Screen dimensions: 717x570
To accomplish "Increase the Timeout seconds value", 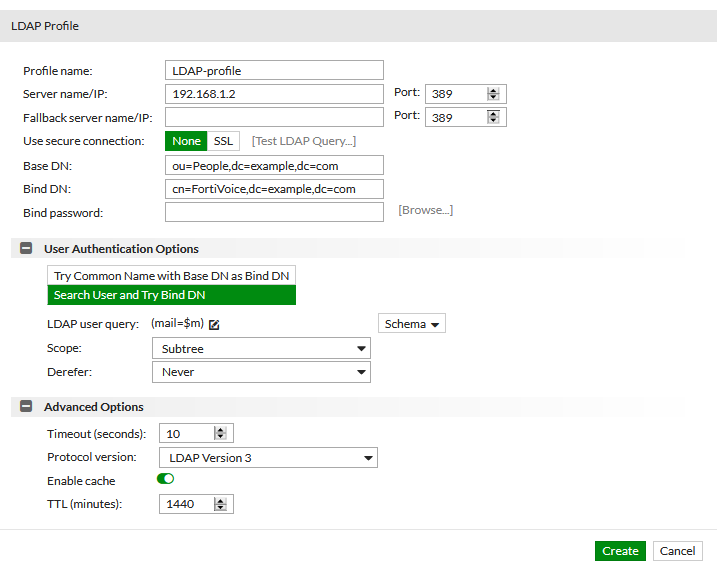I will point(220,430).
